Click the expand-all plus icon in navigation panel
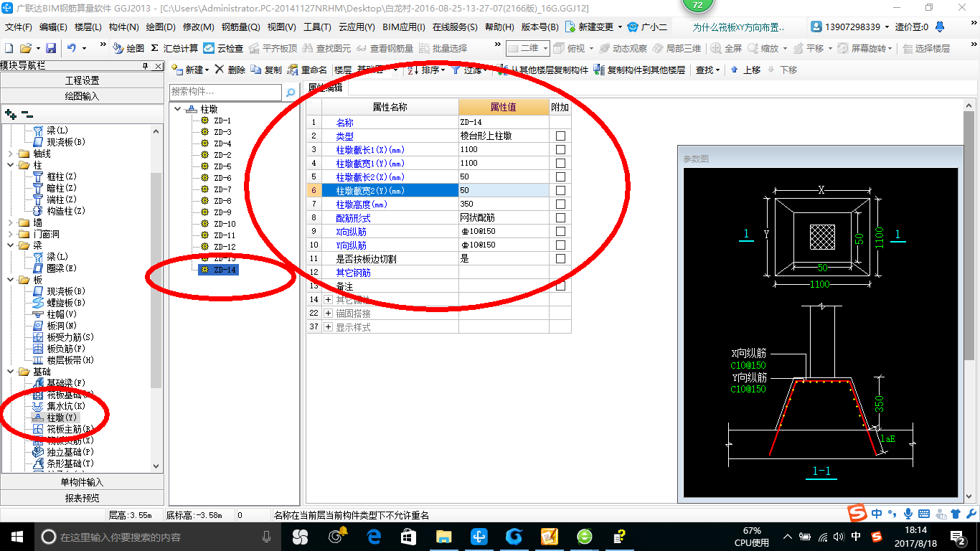 [10, 113]
